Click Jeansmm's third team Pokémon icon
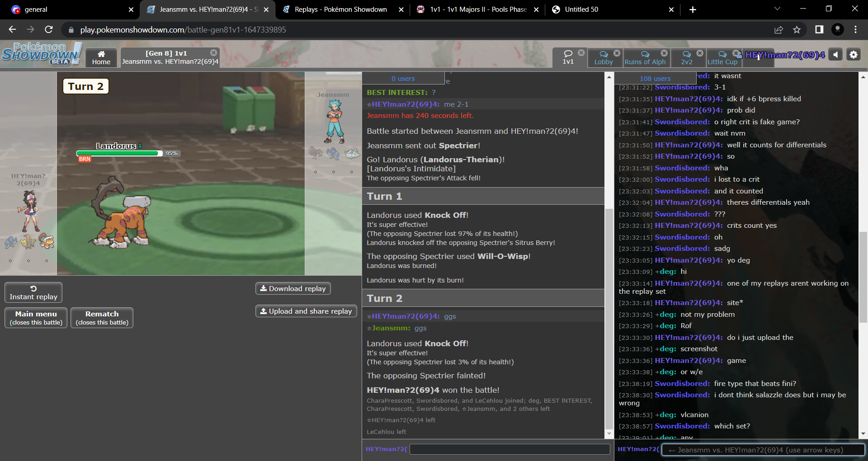 point(352,153)
